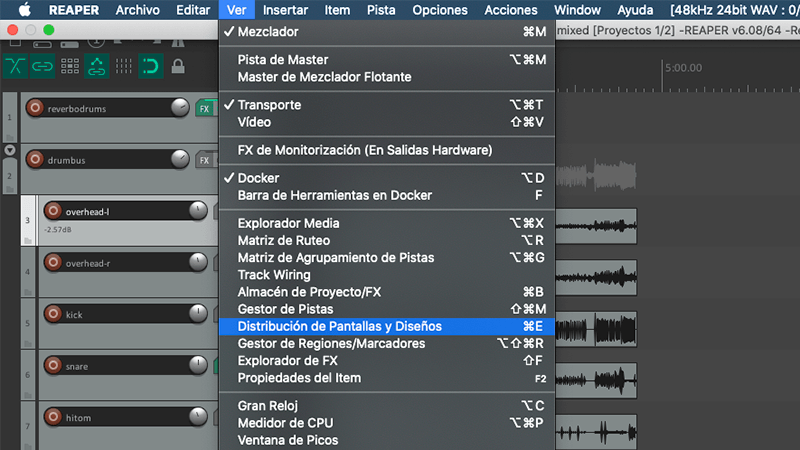The height and width of the screenshot is (450, 800).
Task: Click the Medidor de CPU entry
Action: (x=285, y=423)
